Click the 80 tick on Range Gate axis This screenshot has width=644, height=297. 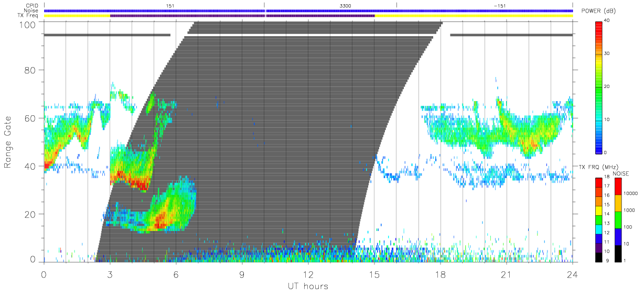[x=31, y=70]
